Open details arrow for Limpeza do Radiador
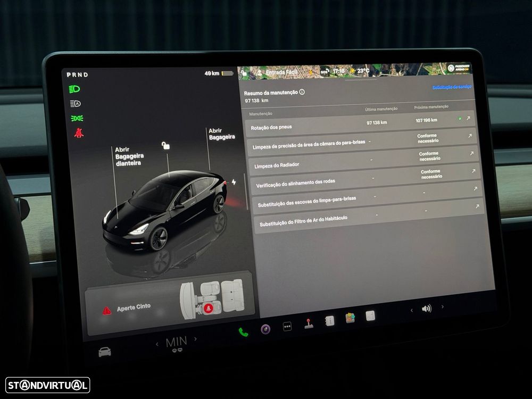This screenshot has height=399, width=532. click(471, 153)
